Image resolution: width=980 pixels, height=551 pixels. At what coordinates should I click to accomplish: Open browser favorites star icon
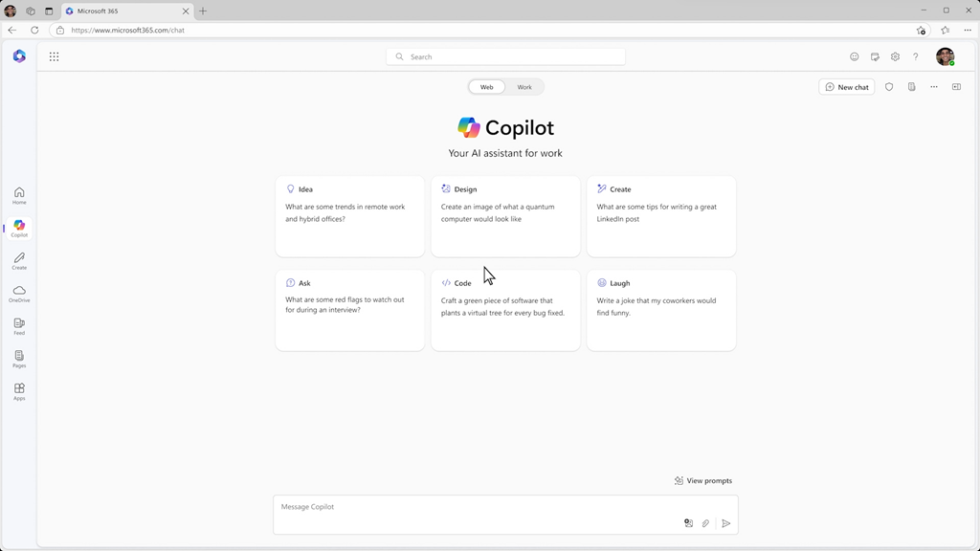(945, 30)
